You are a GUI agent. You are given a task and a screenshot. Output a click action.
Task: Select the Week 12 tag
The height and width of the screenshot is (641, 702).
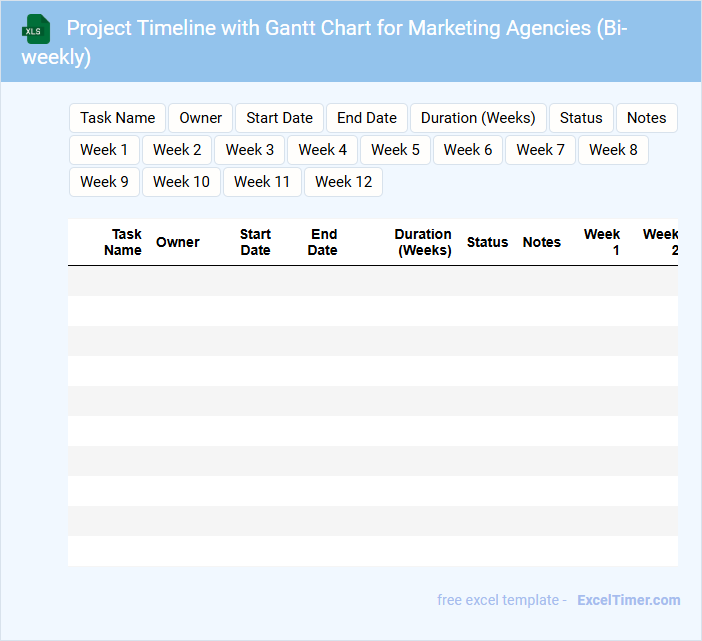[343, 182]
